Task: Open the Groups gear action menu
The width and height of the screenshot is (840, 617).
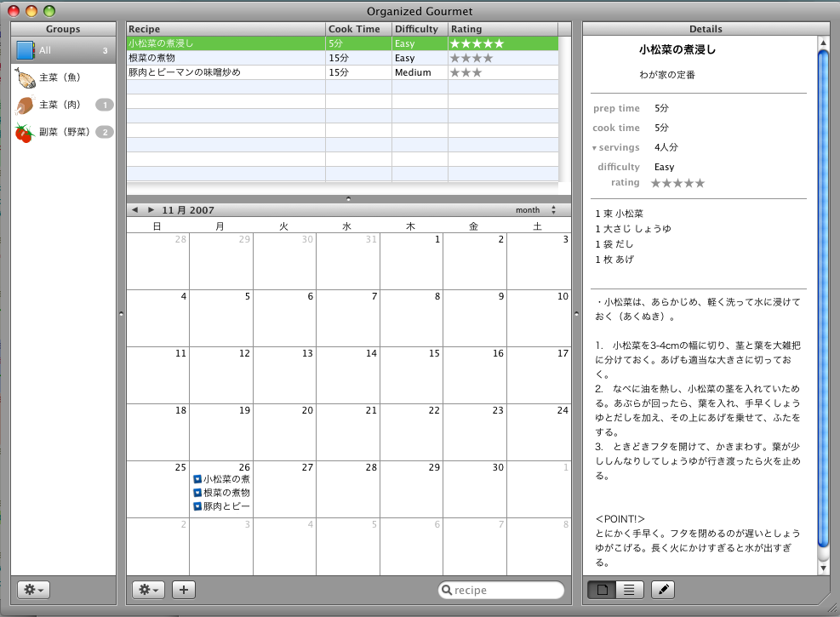Action: (x=36, y=589)
